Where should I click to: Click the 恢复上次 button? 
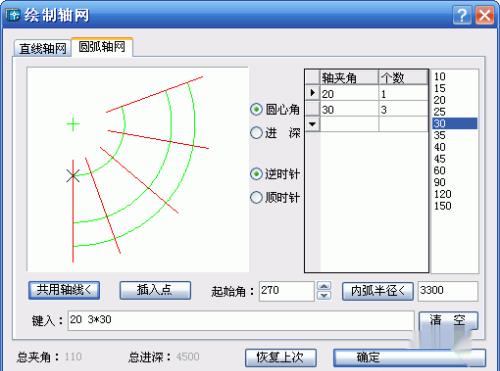click(x=280, y=358)
